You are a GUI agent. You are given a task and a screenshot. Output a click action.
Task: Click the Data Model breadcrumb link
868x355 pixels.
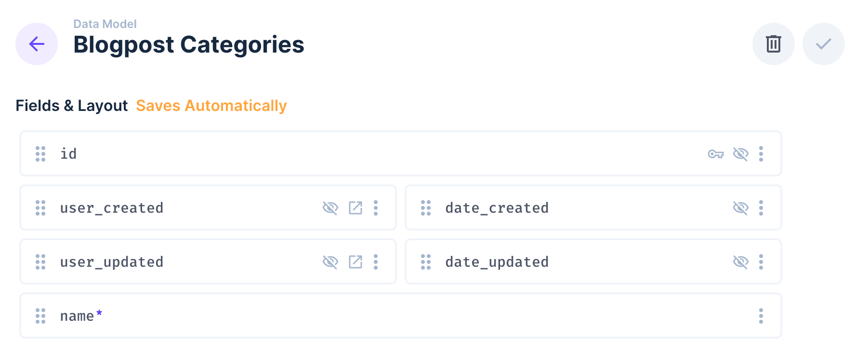(x=105, y=24)
